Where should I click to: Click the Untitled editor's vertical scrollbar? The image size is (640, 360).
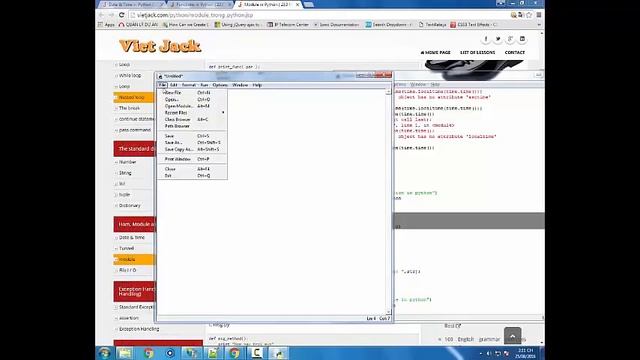coord(388,202)
